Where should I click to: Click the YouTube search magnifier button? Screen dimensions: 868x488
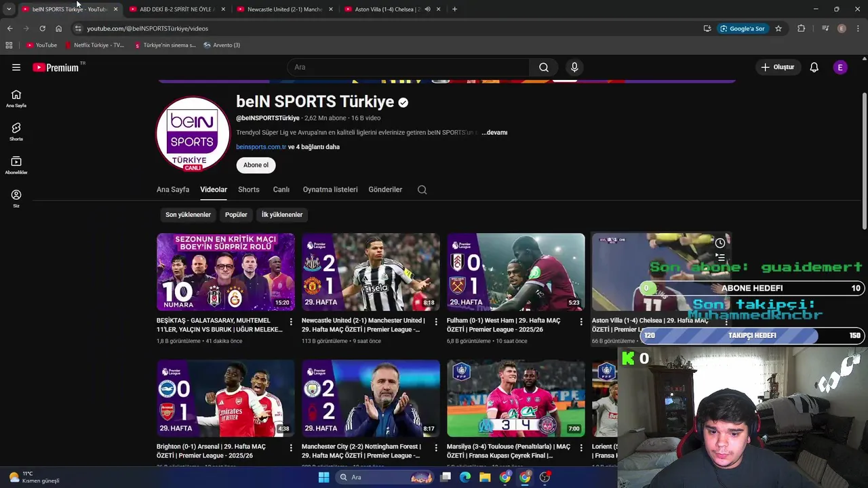pos(544,67)
